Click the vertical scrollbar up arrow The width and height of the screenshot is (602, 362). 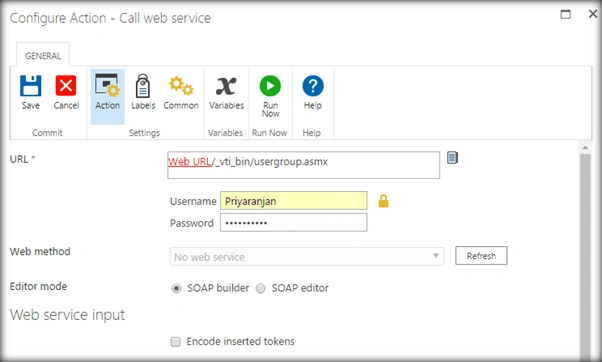pyautogui.click(x=585, y=147)
